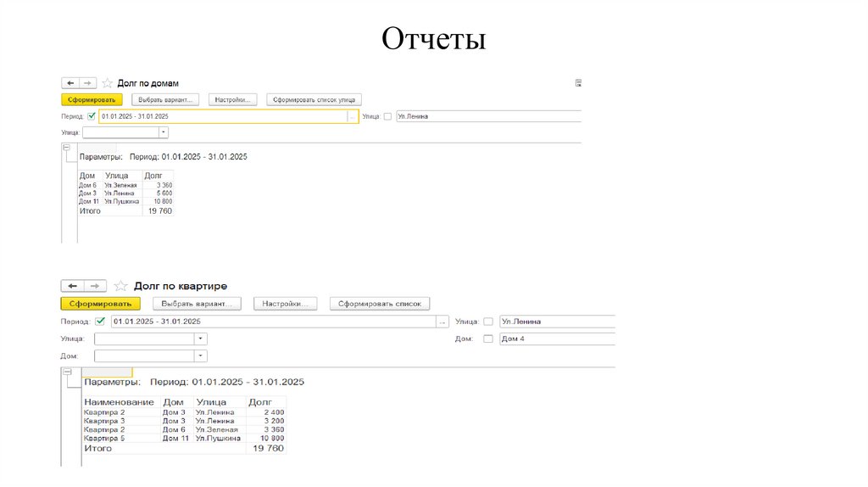Click forward arrow in Долг по квартире report
The height and width of the screenshot is (487, 868).
point(95,286)
